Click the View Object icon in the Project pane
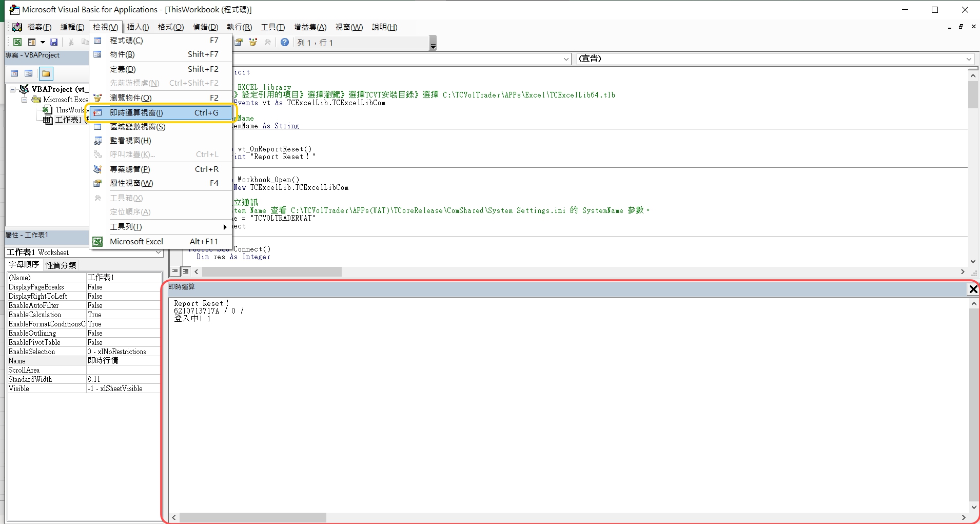This screenshot has height=524, width=980. [x=29, y=73]
